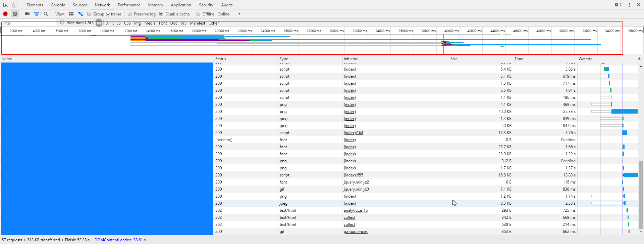Open the Console tab
This screenshot has width=644, height=244.
[x=58, y=5]
